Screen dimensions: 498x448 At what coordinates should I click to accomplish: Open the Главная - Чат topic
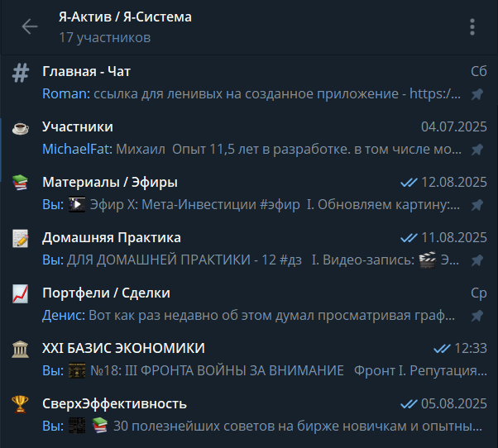click(249, 83)
